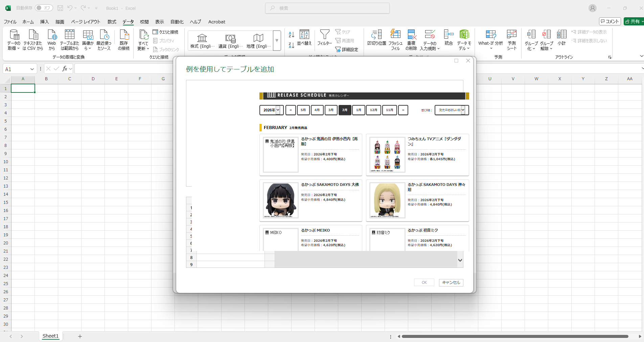Sort descending Z to A

292,45
